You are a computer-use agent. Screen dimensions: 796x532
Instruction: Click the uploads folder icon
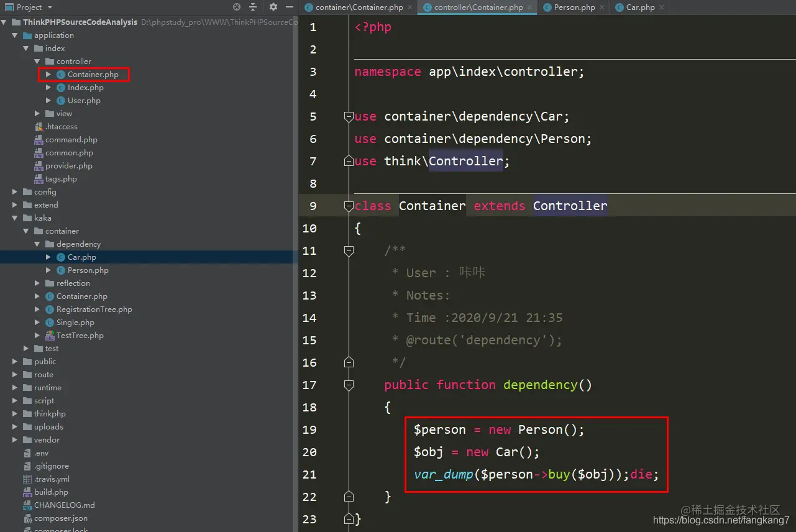(27, 427)
